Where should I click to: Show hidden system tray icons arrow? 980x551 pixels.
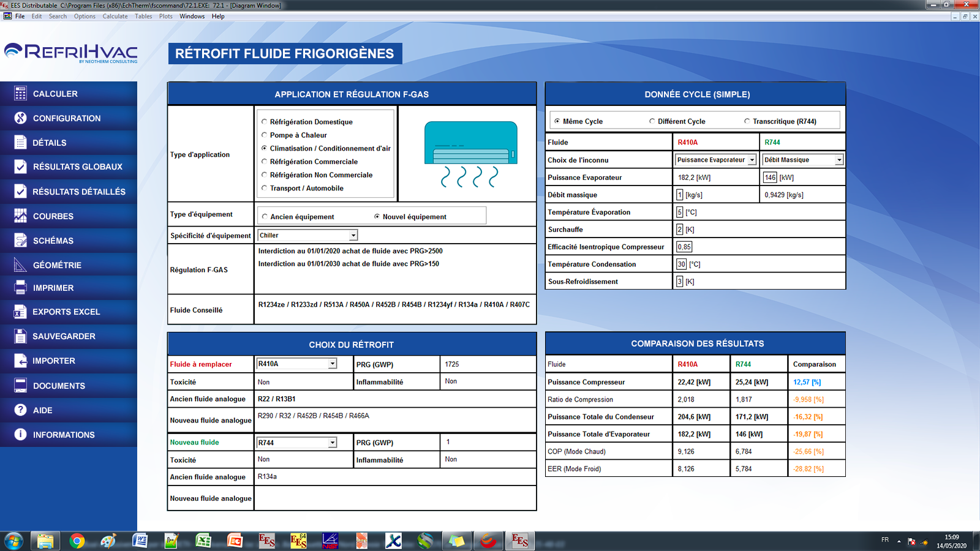(x=899, y=541)
